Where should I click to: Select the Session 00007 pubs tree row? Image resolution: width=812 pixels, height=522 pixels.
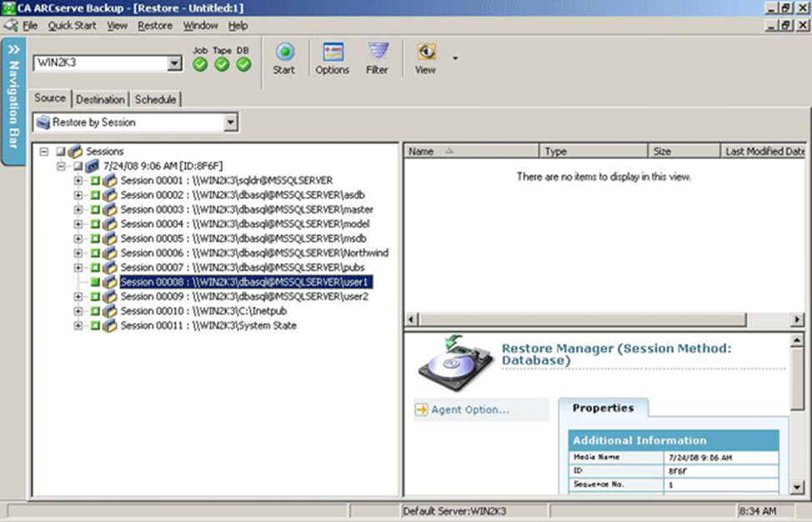(x=243, y=267)
